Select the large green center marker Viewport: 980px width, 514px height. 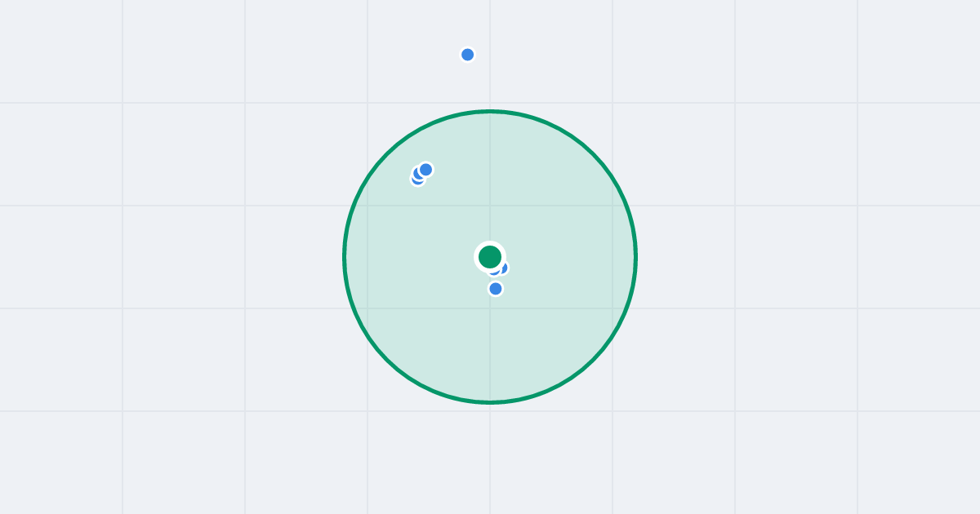point(490,257)
